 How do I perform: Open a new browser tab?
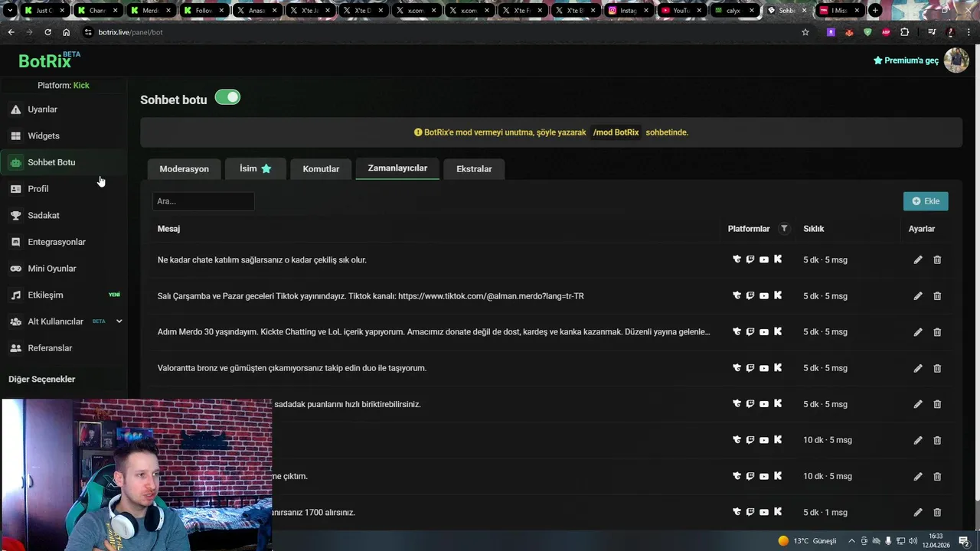[x=875, y=11]
